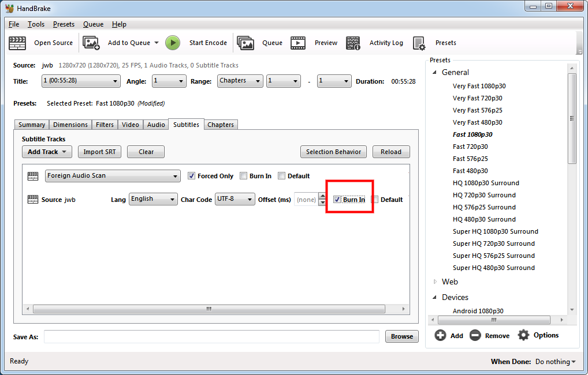Image resolution: width=588 pixels, height=375 pixels.
Task: Select the Android 1080p30 preset
Action: (x=478, y=311)
